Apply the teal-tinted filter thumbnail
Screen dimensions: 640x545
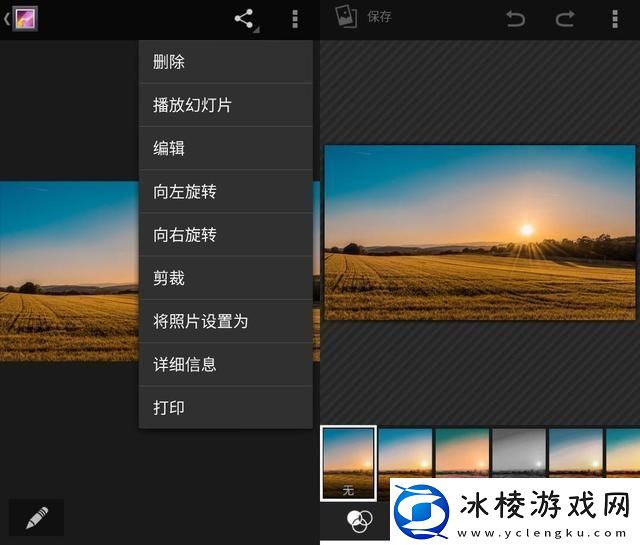point(462,453)
